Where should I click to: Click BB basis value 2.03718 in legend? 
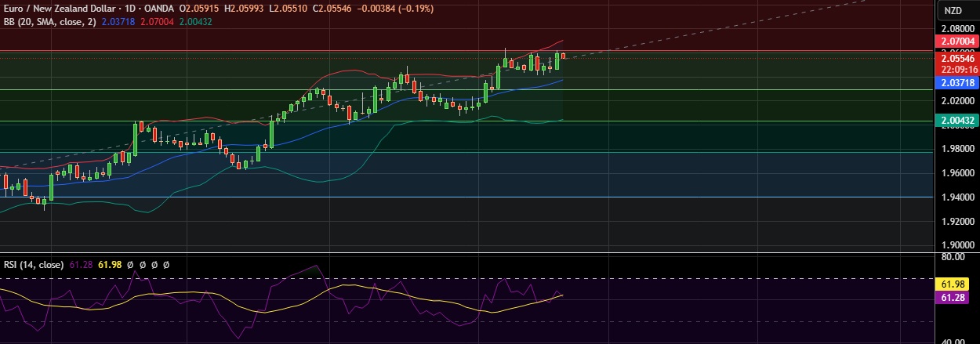(117, 21)
